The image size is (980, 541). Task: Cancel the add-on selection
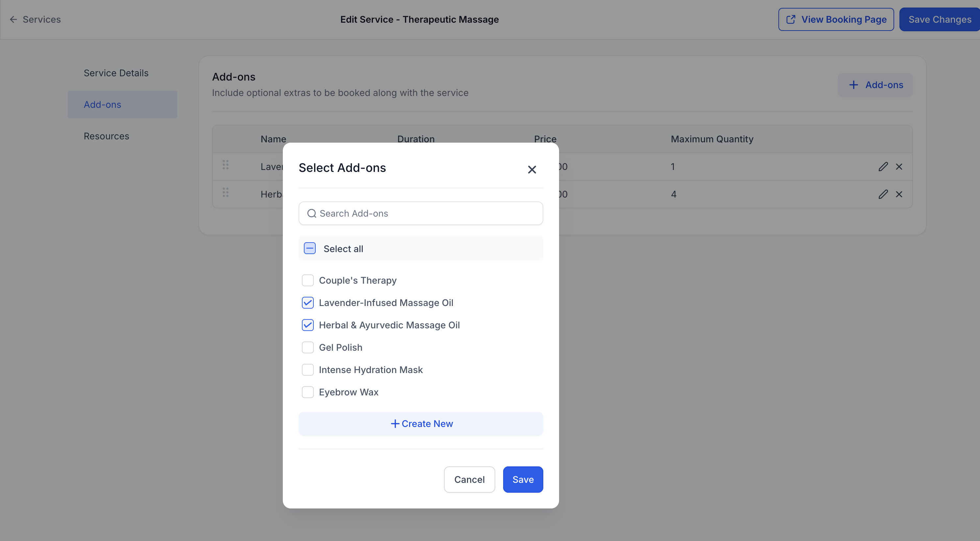[469, 480]
